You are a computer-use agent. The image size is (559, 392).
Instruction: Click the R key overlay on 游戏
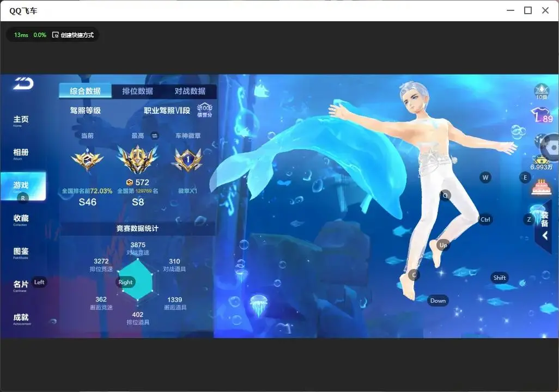click(23, 198)
